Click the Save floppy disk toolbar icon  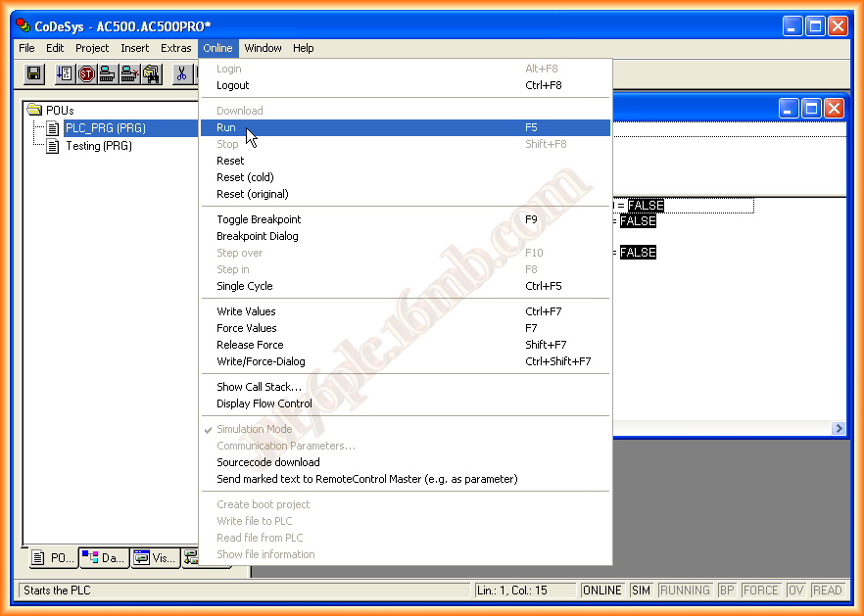click(34, 73)
